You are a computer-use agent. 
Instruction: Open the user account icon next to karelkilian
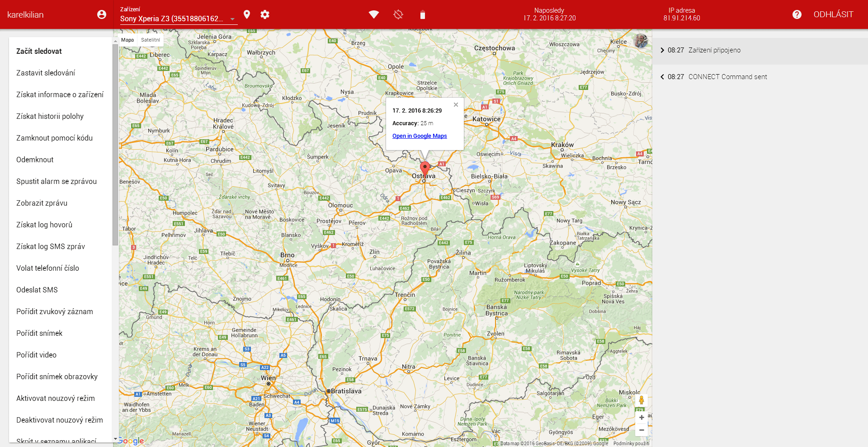tap(102, 14)
